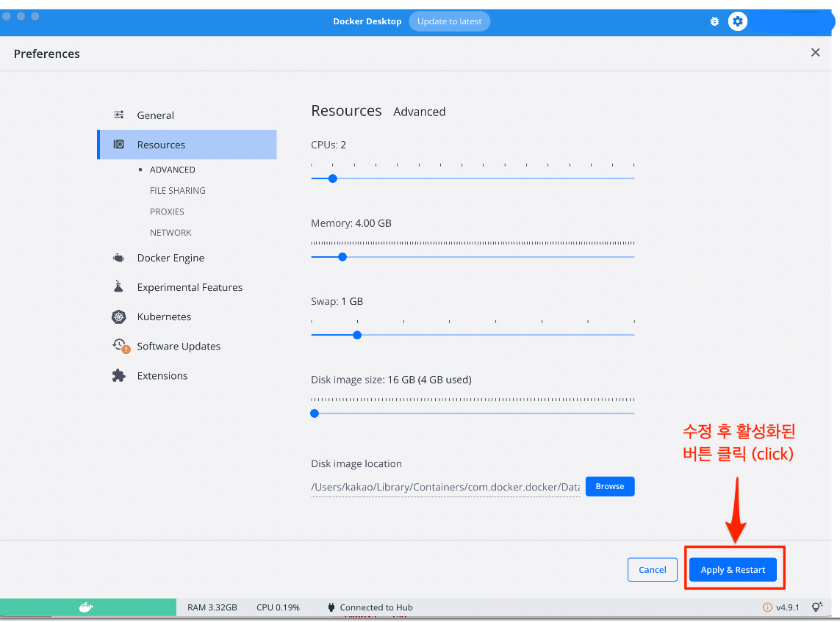Click the version warning info icon

[x=767, y=607]
